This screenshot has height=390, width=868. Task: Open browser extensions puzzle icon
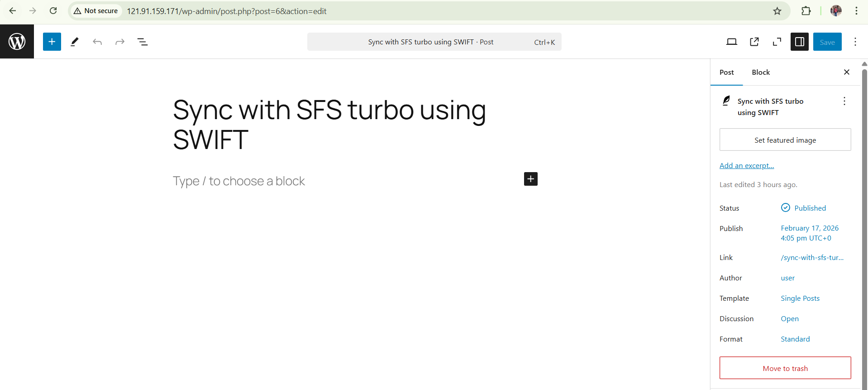click(x=806, y=11)
